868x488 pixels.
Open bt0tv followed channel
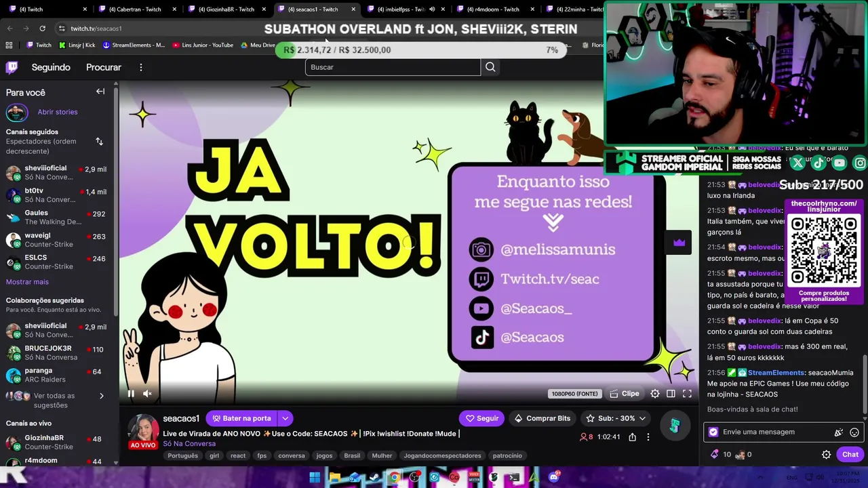[56, 195]
